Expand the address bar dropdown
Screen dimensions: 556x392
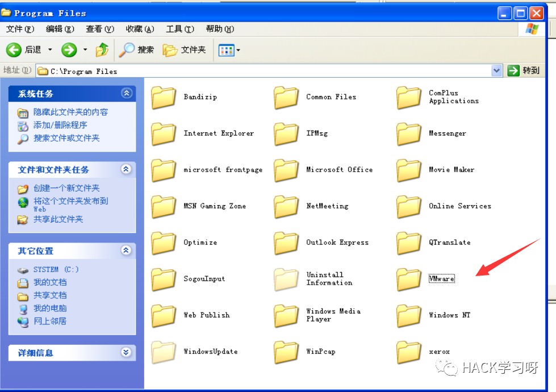tap(496, 71)
